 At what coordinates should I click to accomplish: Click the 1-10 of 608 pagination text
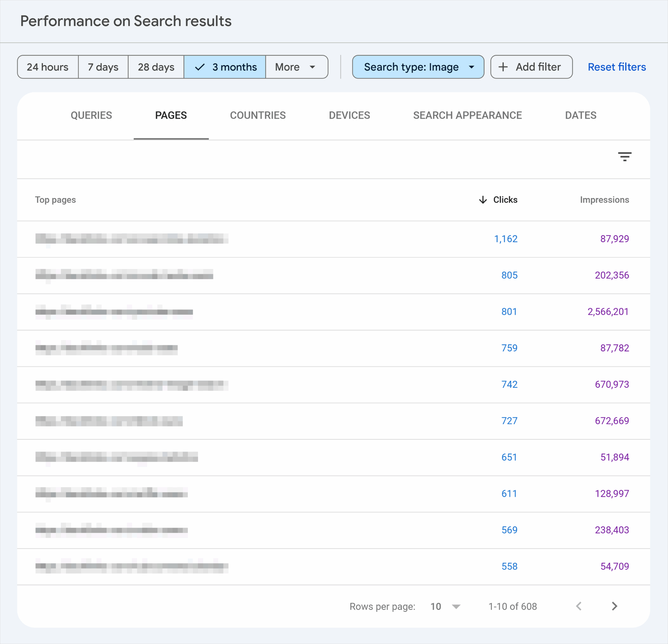click(513, 607)
